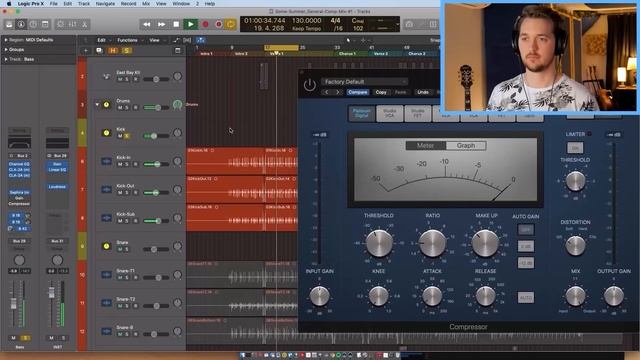Click the Snare-T2 audio track icon
This screenshot has height=360, width=640.
(x=107, y=303)
